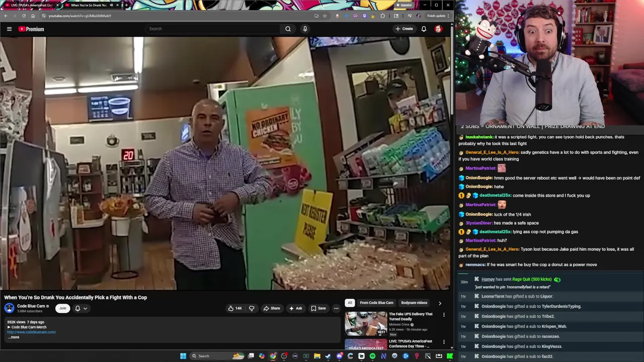Save the video to a playlist
The height and width of the screenshot is (362, 644).
(318, 308)
